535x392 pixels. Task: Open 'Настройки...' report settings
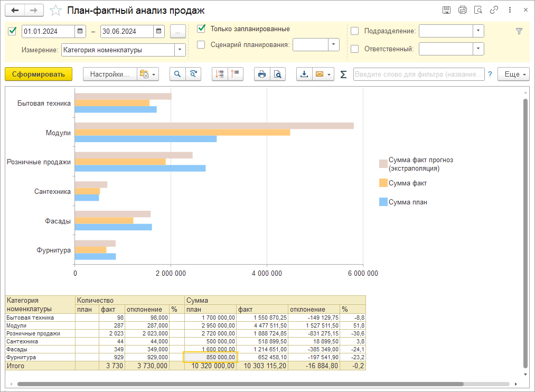109,74
